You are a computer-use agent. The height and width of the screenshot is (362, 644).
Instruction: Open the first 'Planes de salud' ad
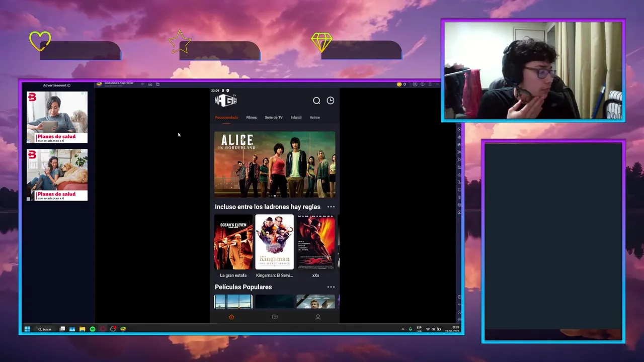[57, 117]
